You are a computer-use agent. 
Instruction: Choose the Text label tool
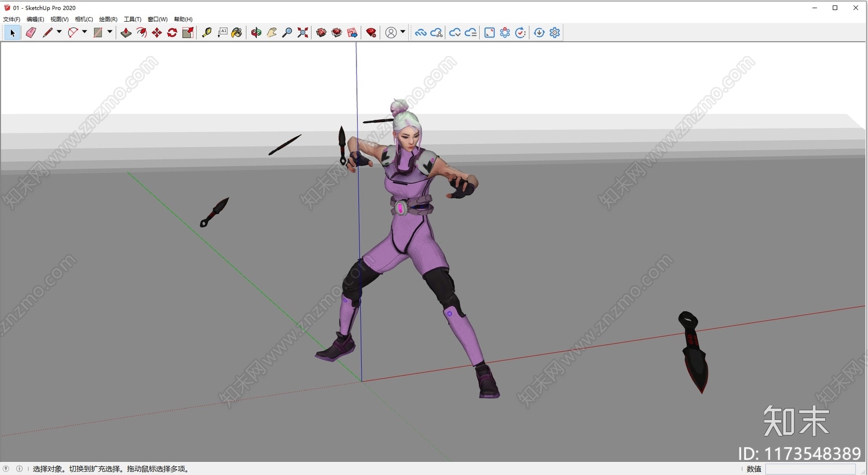coord(222,33)
